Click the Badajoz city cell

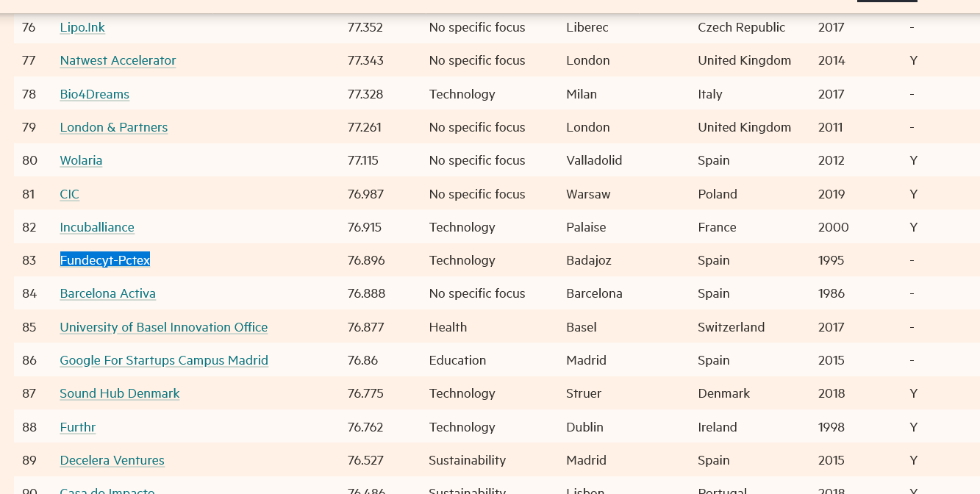point(588,260)
